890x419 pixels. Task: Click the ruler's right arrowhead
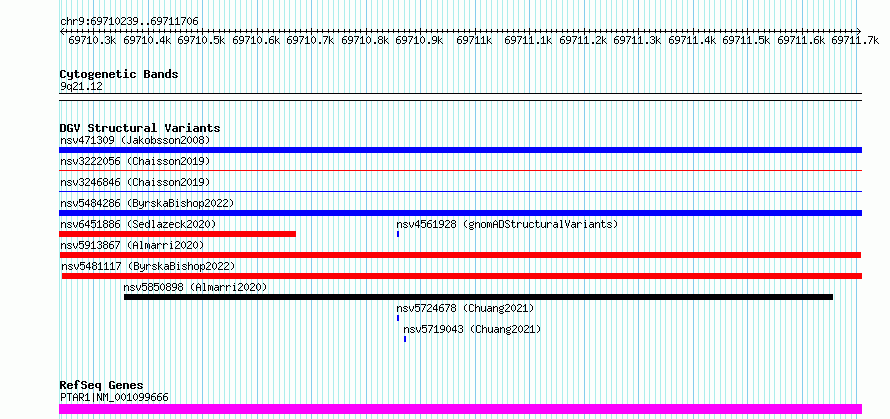tap(859, 31)
